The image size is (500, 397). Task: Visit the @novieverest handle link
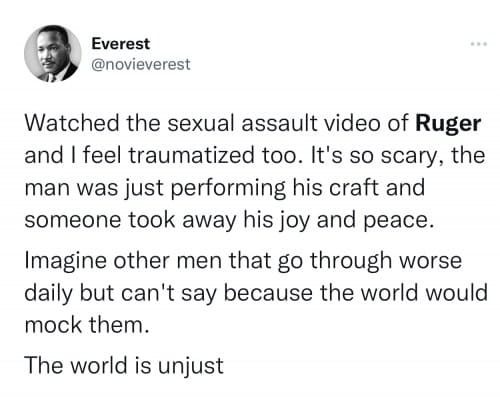[x=141, y=64]
